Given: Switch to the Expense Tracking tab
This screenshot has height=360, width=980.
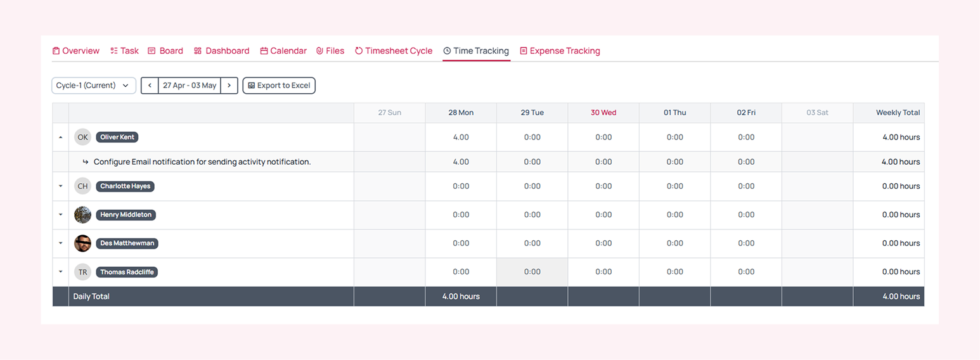Looking at the screenshot, I should click(560, 51).
